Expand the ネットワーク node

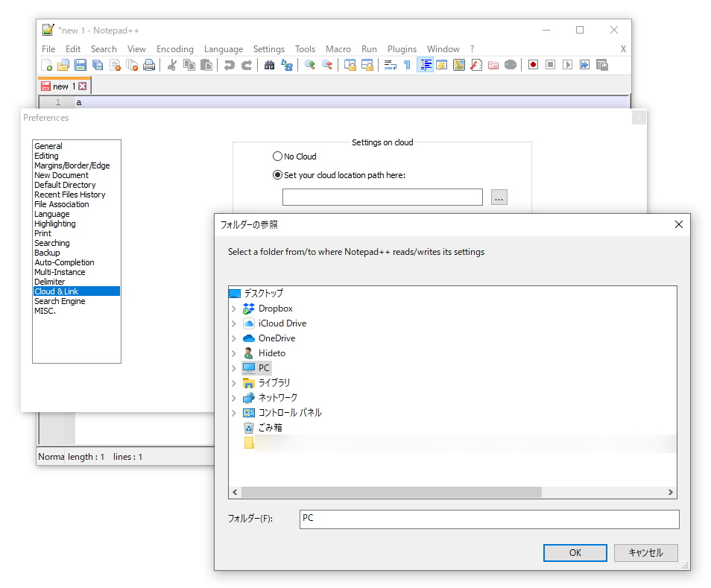(233, 398)
